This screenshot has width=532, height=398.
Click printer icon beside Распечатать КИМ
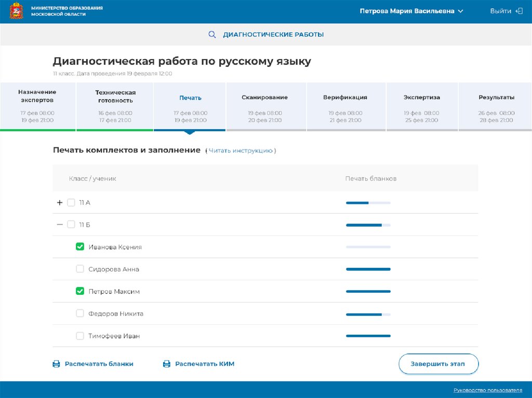coord(167,364)
